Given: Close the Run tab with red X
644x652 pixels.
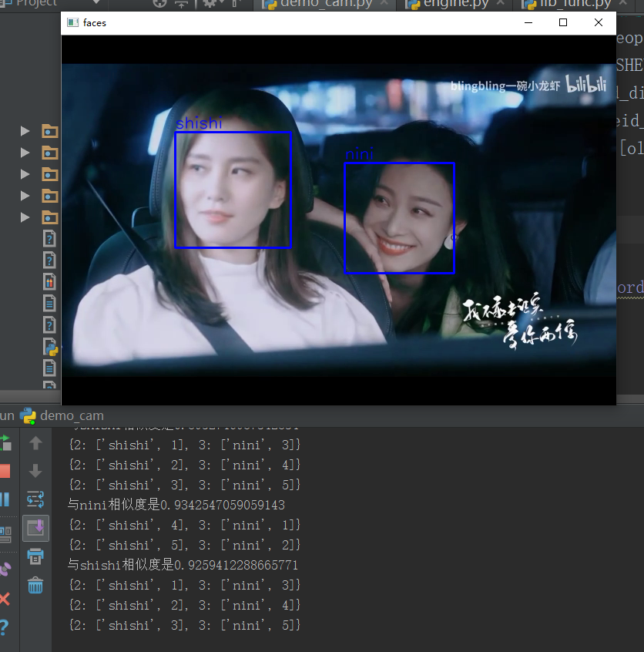Looking at the screenshot, I should [5, 599].
